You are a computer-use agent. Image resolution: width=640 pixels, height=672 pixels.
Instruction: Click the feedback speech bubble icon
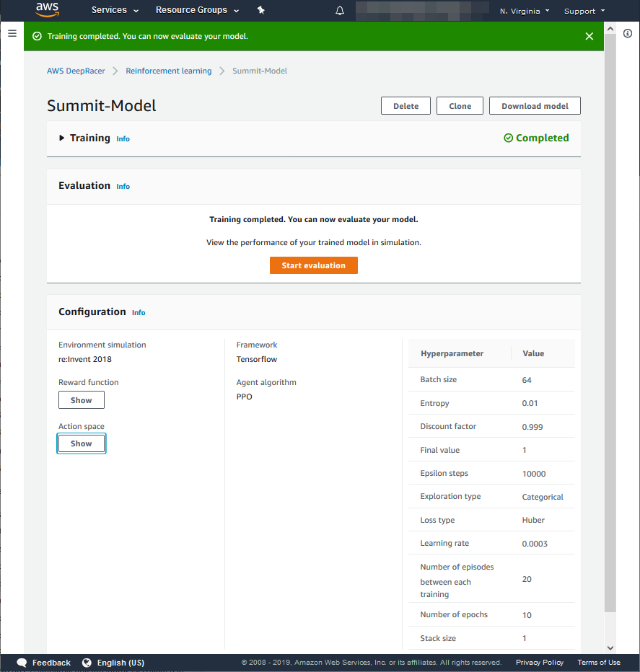pyautogui.click(x=22, y=663)
